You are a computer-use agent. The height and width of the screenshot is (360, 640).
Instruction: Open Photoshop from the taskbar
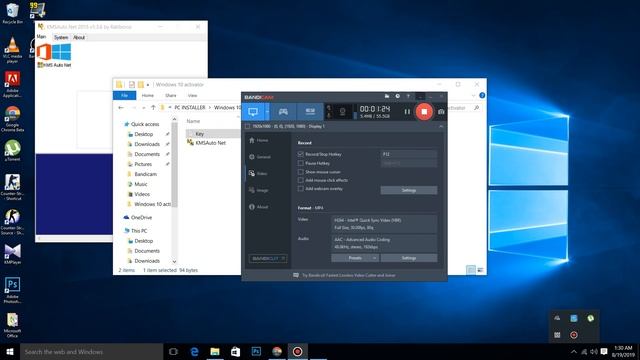(x=256, y=351)
